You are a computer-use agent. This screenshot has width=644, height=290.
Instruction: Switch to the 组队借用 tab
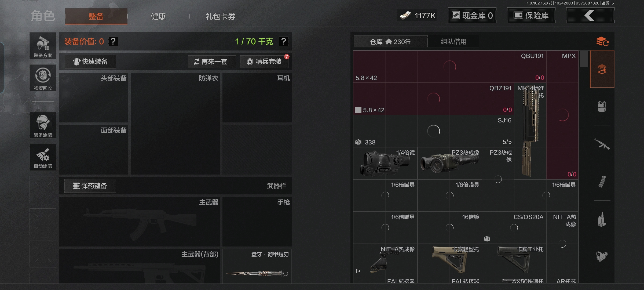click(x=453, y=42)
